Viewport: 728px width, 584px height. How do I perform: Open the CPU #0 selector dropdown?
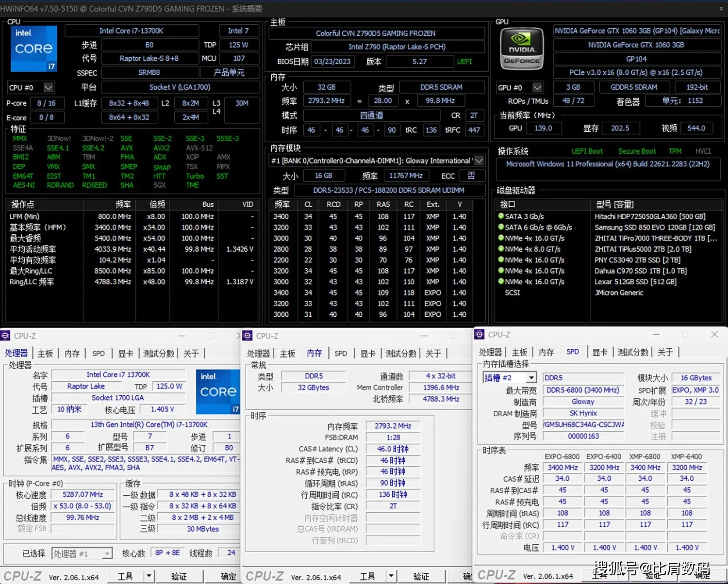48,88
